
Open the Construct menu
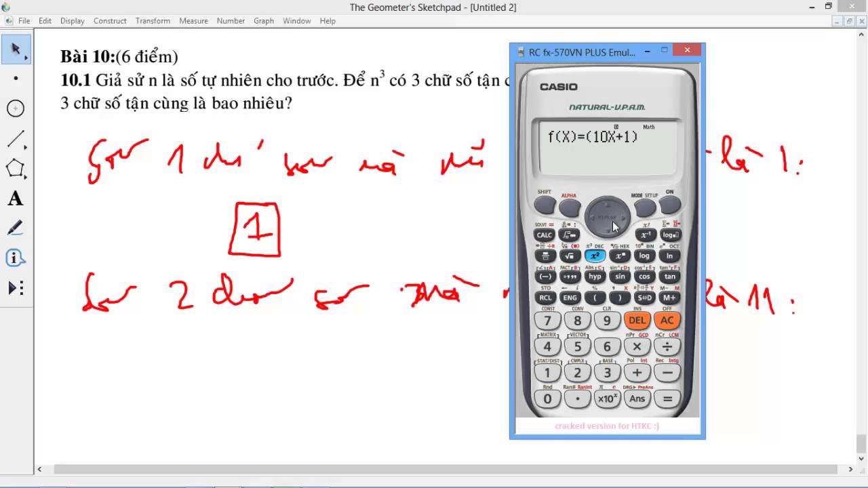pyautogui.click(x=110, y=21)
